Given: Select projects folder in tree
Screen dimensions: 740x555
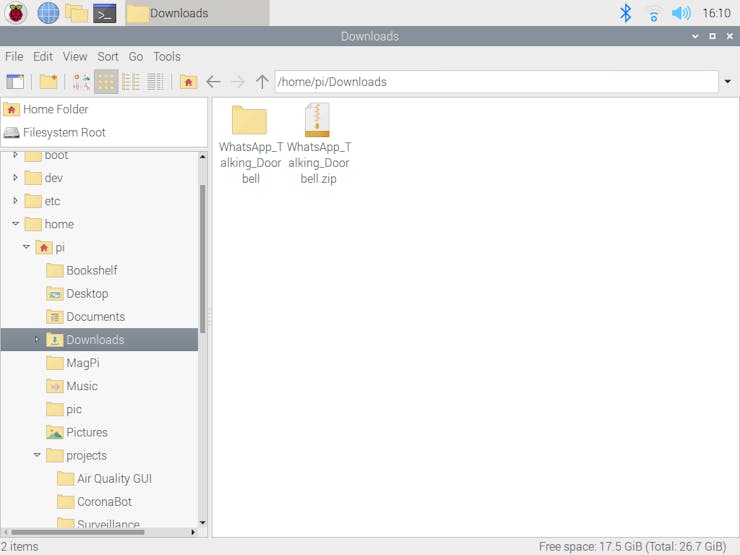Looking at the screenshot, I should coord(99,455).
